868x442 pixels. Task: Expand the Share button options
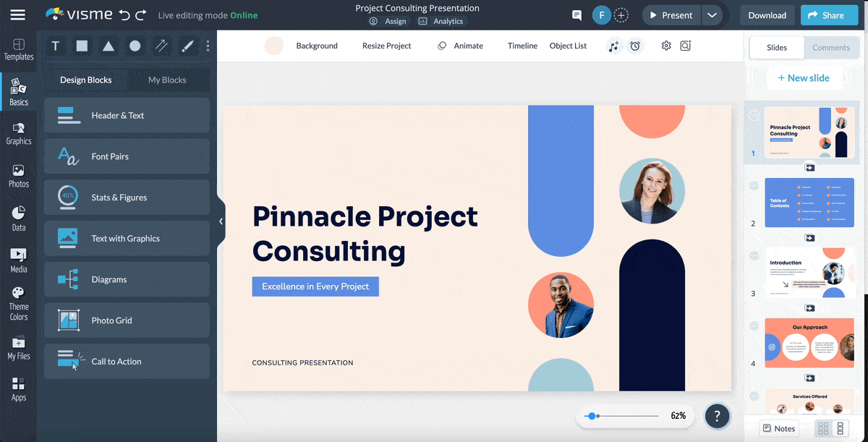[829, 14]
